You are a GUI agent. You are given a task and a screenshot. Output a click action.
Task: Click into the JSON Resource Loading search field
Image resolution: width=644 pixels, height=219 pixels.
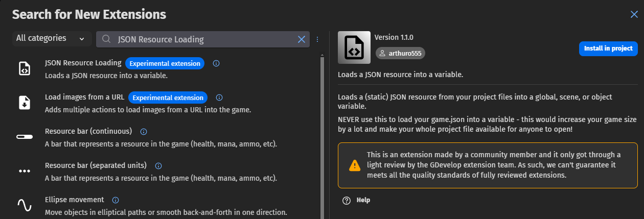203,39
